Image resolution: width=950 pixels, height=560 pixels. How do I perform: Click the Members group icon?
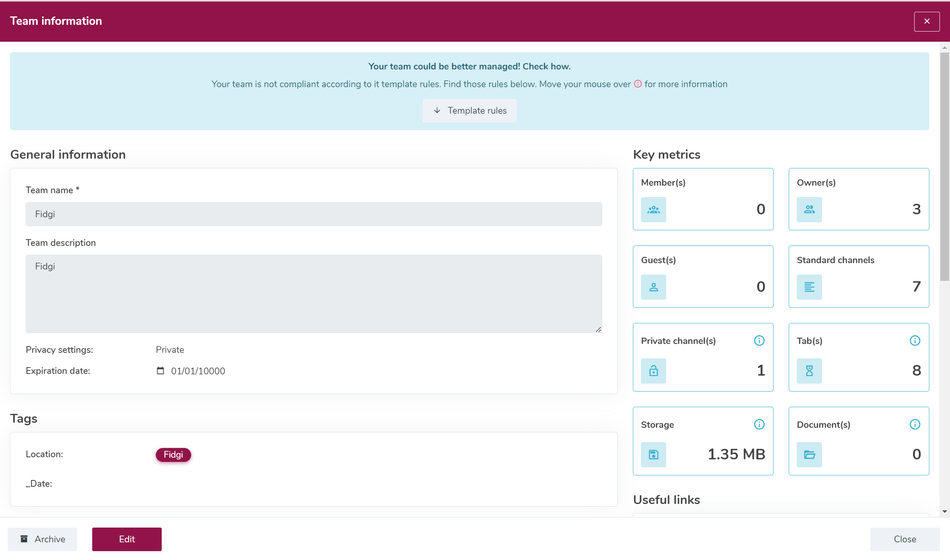click(x=654, y=210)
